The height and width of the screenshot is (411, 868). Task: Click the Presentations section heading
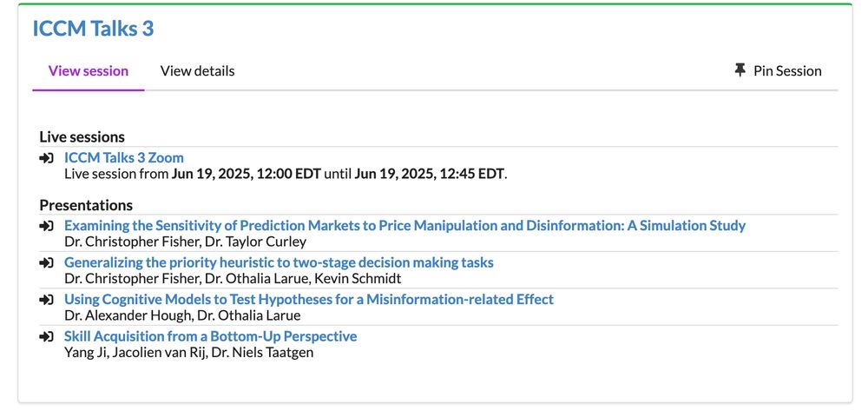click(x=86, y=205)
